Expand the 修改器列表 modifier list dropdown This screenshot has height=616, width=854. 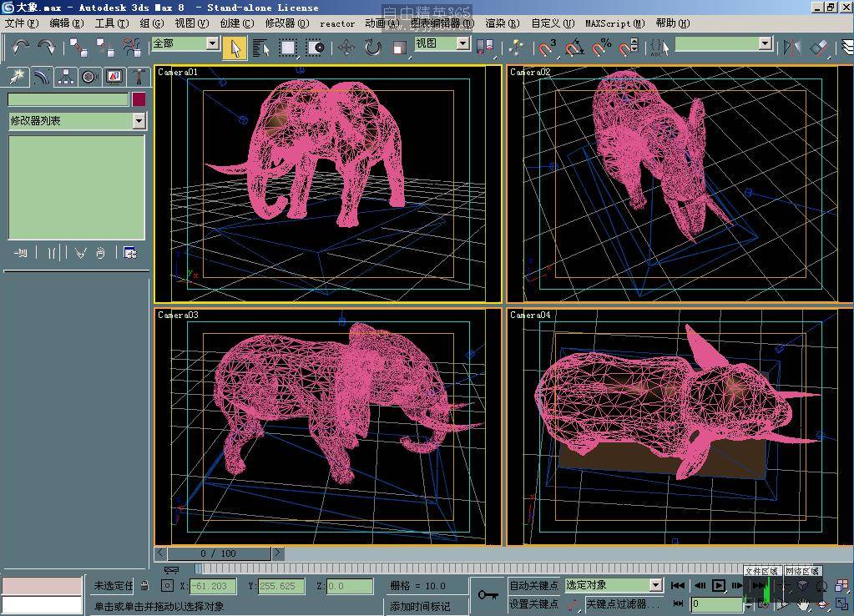[139, 121]
